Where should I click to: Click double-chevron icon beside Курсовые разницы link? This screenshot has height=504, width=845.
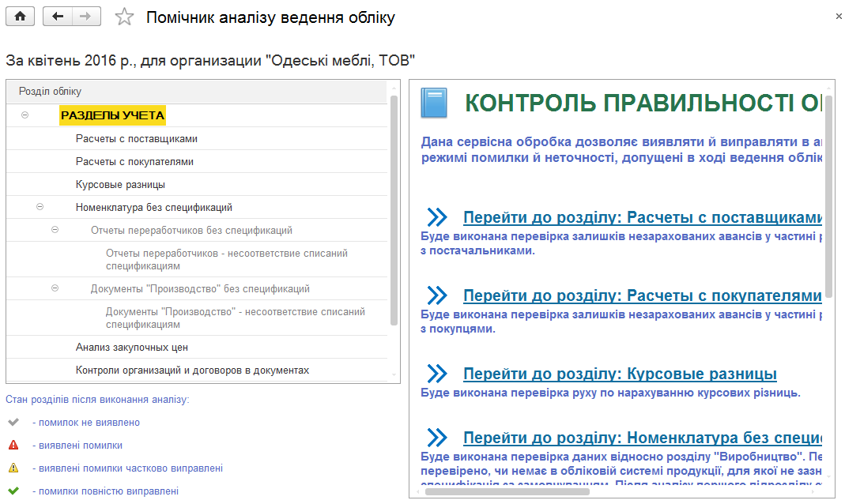[x=437, y=373]
